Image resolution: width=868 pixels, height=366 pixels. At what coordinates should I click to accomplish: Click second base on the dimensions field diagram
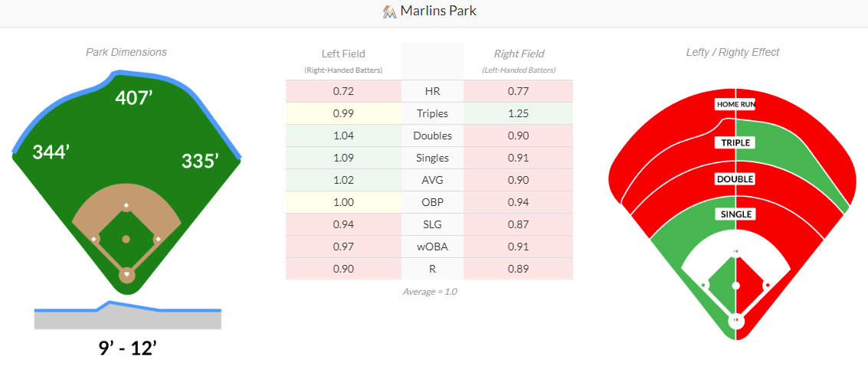126,206
